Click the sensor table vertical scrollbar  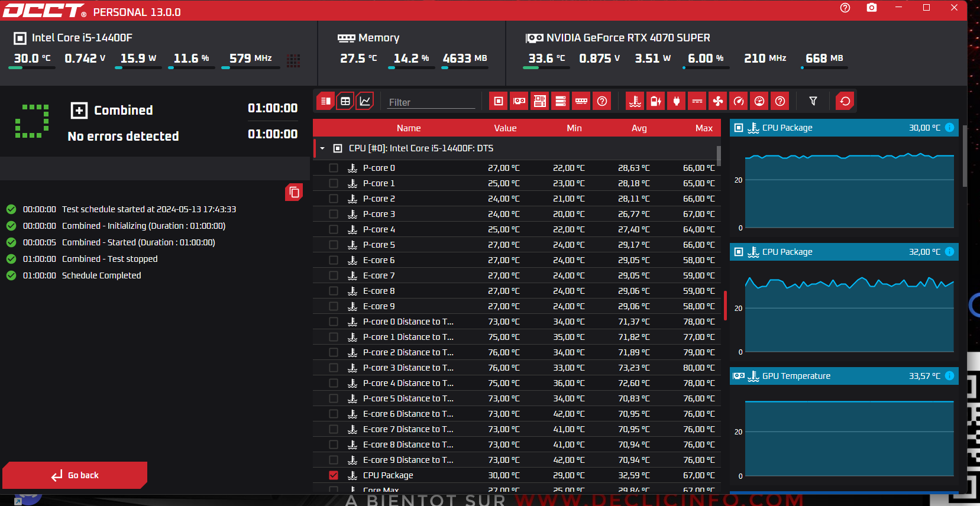[x=719, y=156]
